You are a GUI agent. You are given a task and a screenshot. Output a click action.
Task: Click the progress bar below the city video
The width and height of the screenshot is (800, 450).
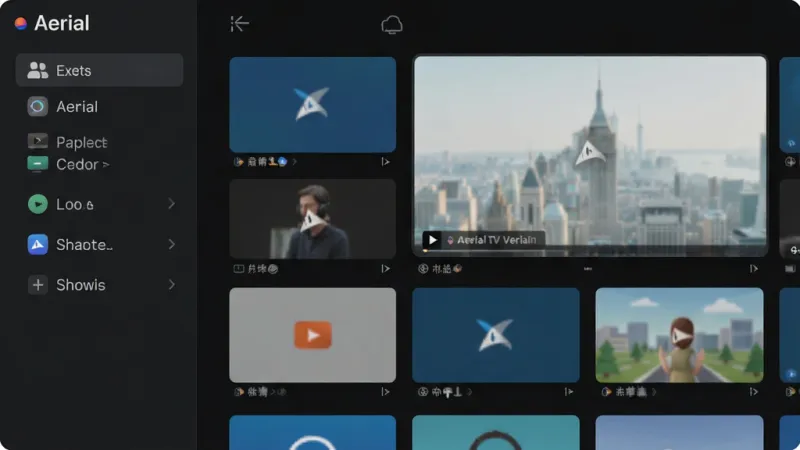point(590,251)
